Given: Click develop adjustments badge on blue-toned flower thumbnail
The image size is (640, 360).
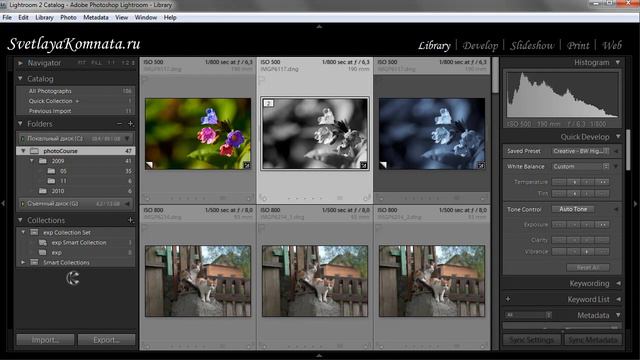Looking at the screenshot, I should tap(481, 165).
